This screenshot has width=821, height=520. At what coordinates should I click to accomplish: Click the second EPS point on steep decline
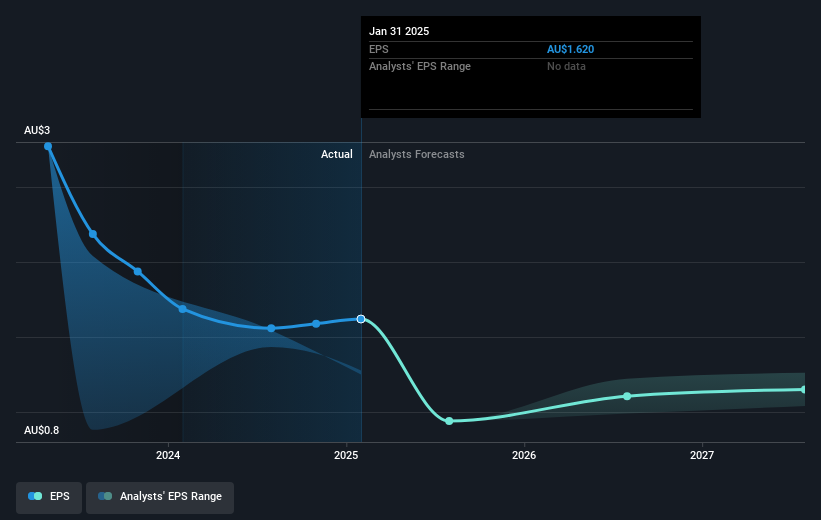pos(93,234)
